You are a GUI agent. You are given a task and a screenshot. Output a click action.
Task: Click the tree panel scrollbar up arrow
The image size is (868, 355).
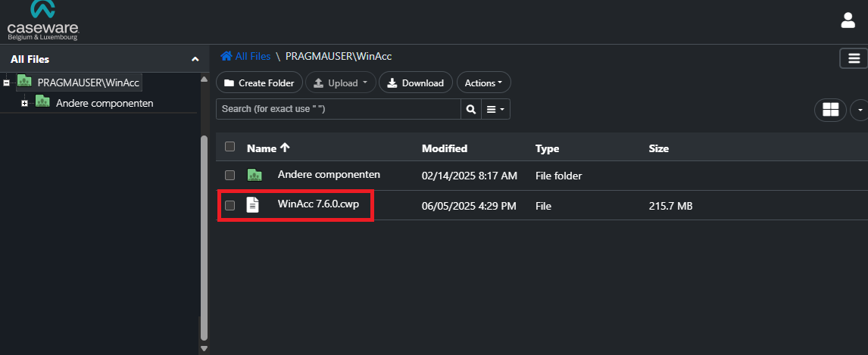(x=204, y=79)
